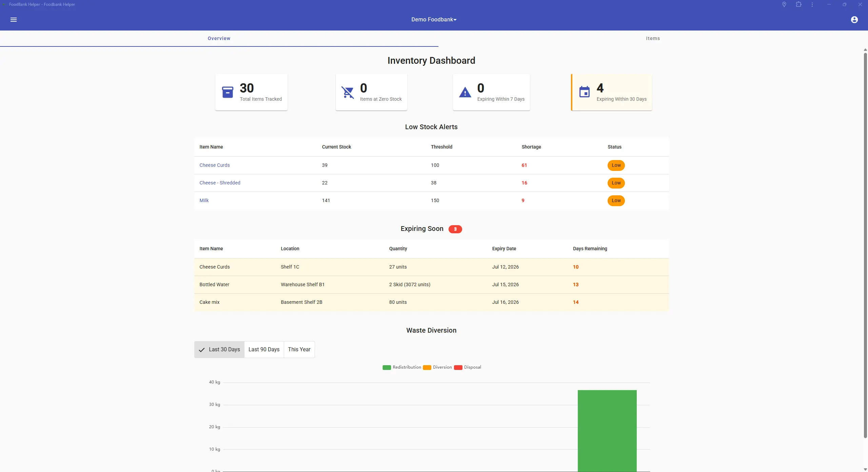
Task: Click the Warehouse Shelf B1 location
Action: click(x=302, y=284)
